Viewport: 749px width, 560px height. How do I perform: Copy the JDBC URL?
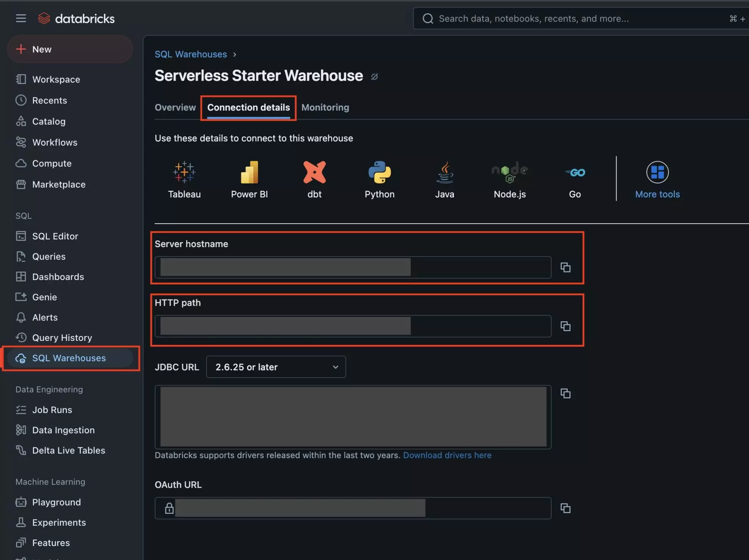click(566, 394)
